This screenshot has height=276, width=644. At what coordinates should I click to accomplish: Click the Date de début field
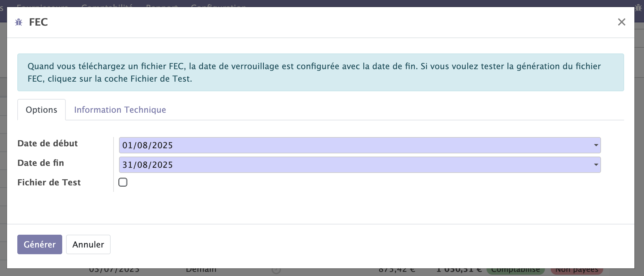point(353,145)
